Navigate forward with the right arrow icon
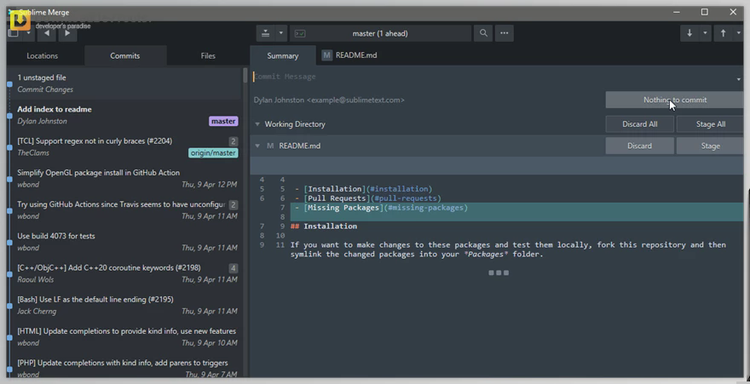The width and height of the screenshot is (750, 384). tap(67, 33)
